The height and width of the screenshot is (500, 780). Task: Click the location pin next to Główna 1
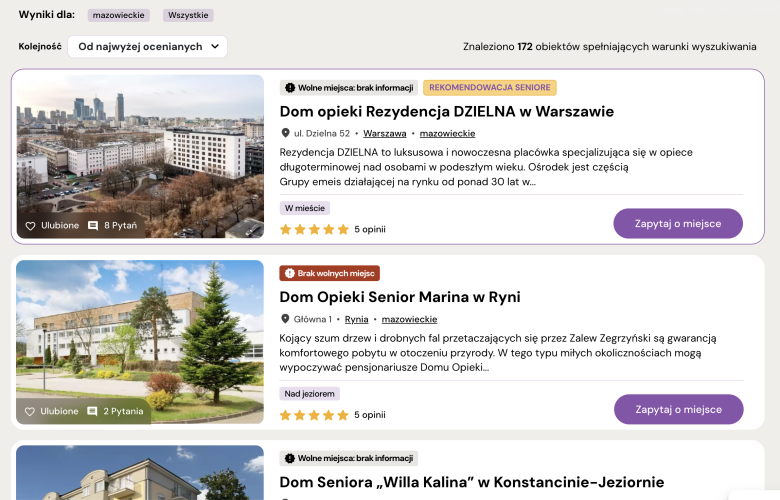tap(285, 319)
